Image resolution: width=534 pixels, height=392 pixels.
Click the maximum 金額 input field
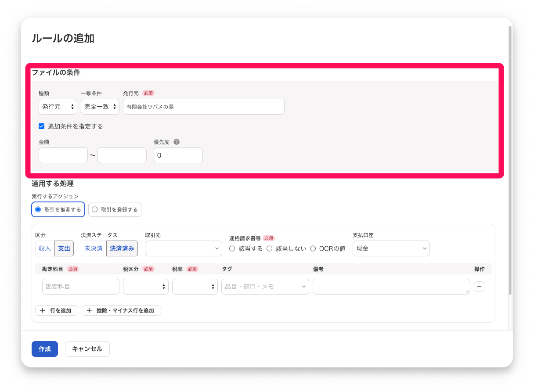pos(122,155)
